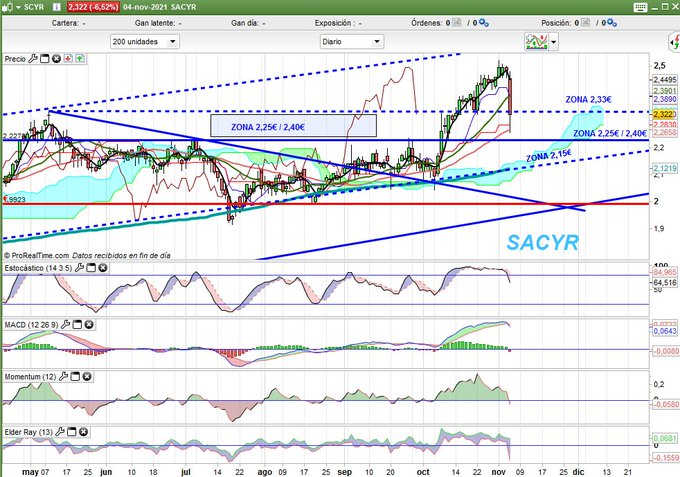Open positions settings gears icon

[612, 23]
